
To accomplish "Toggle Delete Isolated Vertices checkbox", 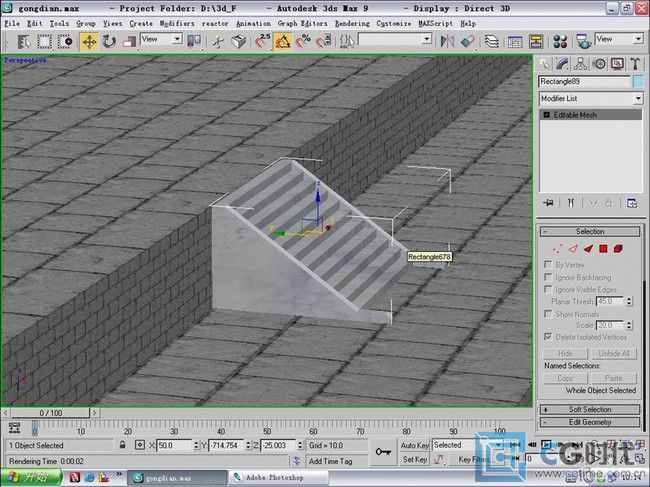I will pyautogui.click(x=548, y=337).
